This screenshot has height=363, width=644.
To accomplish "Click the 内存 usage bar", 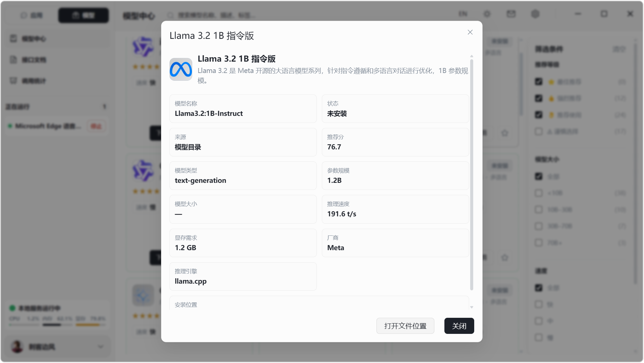I will [58, 325].
